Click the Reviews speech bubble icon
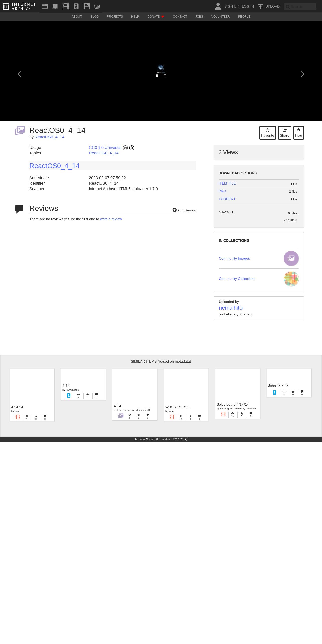Viewport: 322px width, 644px height. 19,209
